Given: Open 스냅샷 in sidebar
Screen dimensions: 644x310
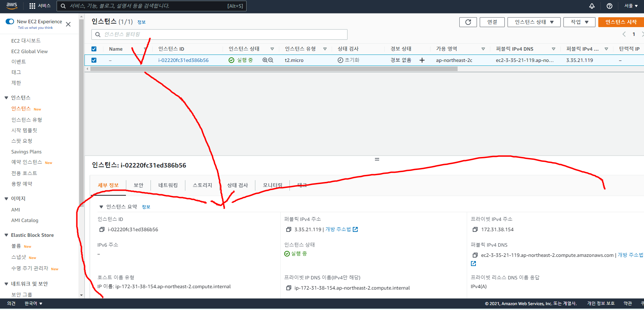Looking at the screenshot, I should (x=19, y=257).
